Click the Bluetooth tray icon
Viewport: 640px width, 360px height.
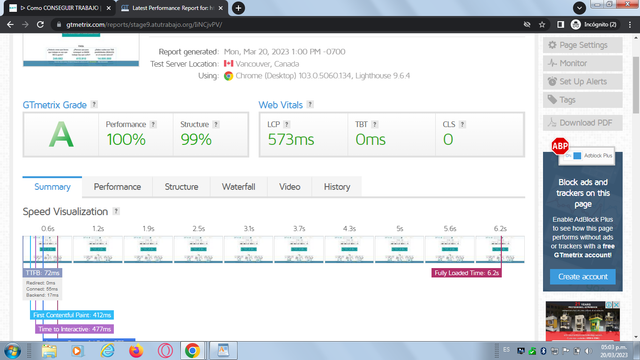coord(543,351)
